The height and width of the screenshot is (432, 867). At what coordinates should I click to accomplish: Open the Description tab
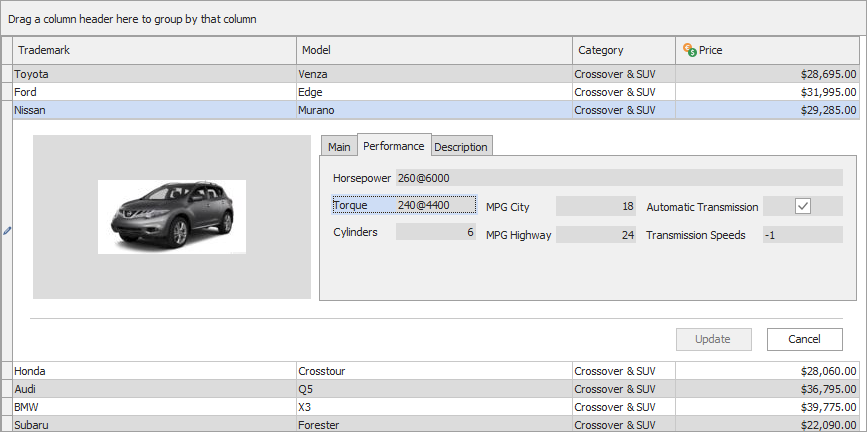(461, 147)
